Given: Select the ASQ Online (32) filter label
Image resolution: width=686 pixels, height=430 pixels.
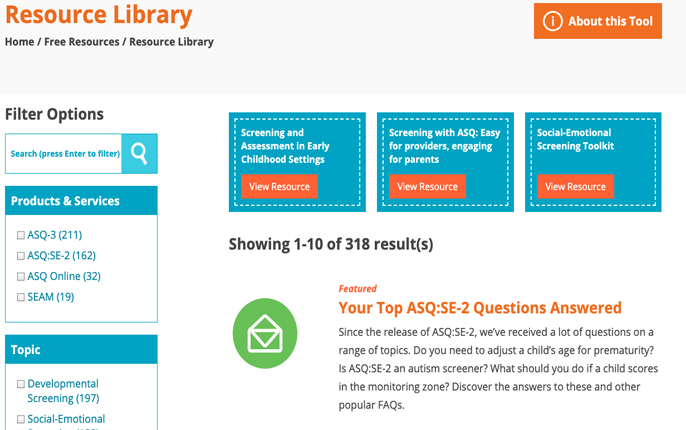Looking at the screenshot, I should click(64, 276).
